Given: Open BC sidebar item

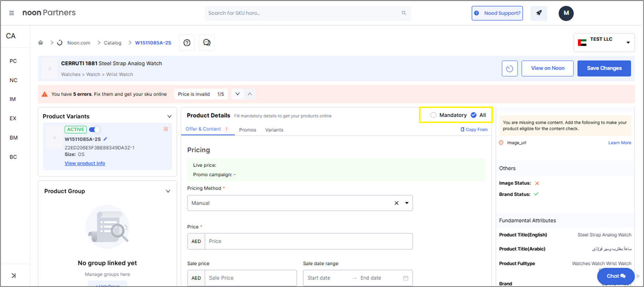Looking at the screenshot, I should point(13,157).
